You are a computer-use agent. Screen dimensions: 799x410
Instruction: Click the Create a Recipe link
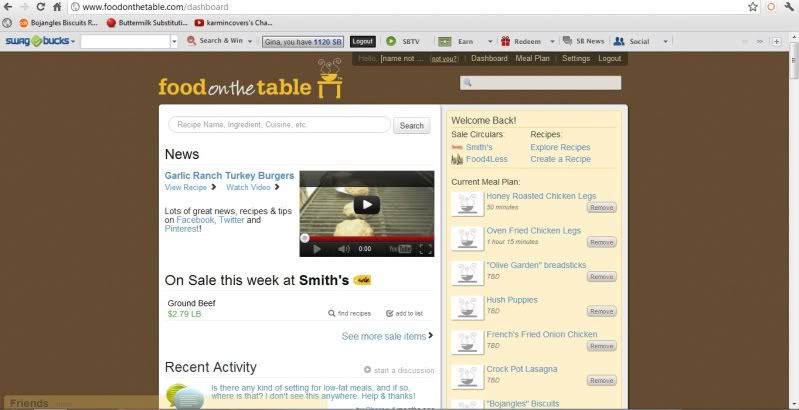pos(561,159)
